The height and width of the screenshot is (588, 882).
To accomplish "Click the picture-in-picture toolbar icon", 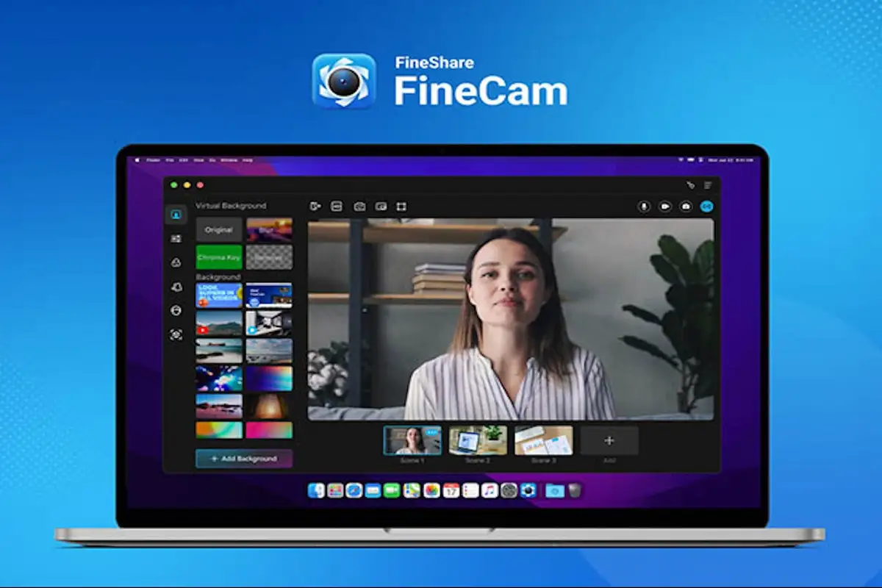I will 380,207.
